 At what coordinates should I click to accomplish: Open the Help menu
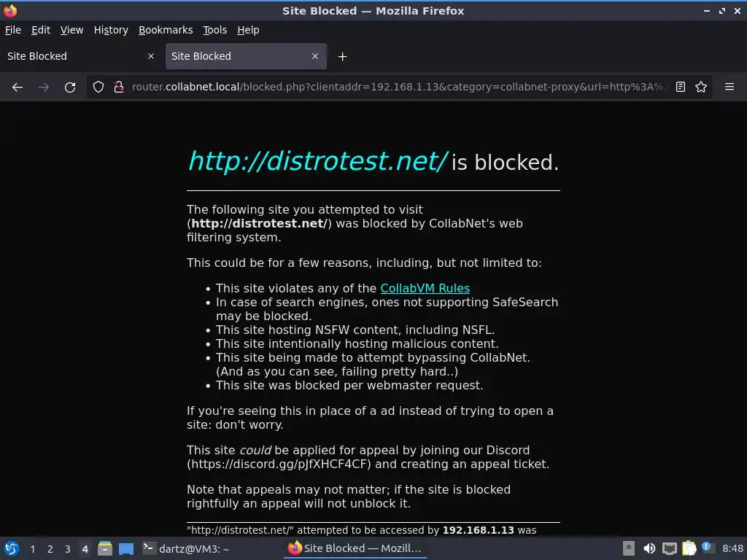[248, 30]
